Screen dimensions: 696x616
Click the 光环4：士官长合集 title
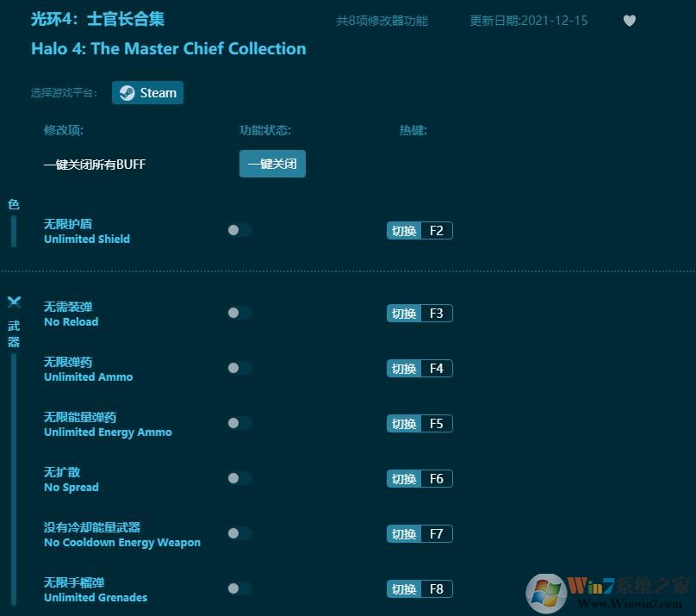point(97,20)
